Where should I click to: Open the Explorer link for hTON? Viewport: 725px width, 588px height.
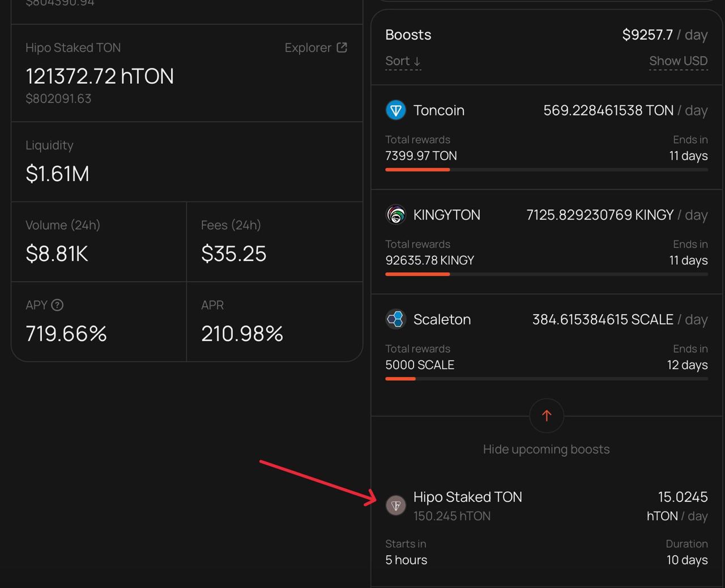(316, 48)
